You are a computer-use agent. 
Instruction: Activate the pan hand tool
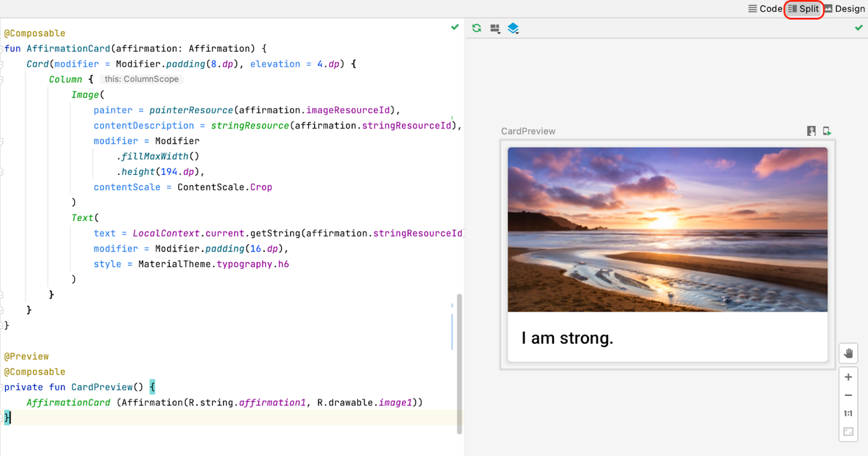click(x=848, y=353)
